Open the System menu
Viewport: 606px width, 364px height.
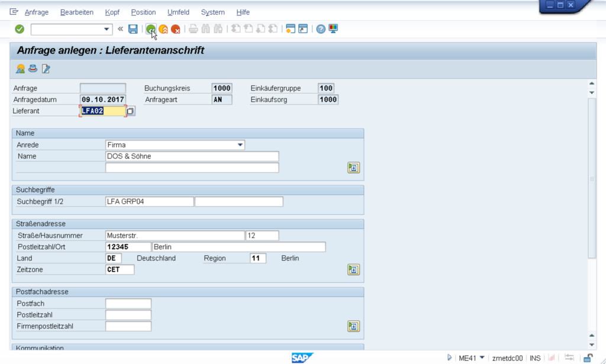212,12
